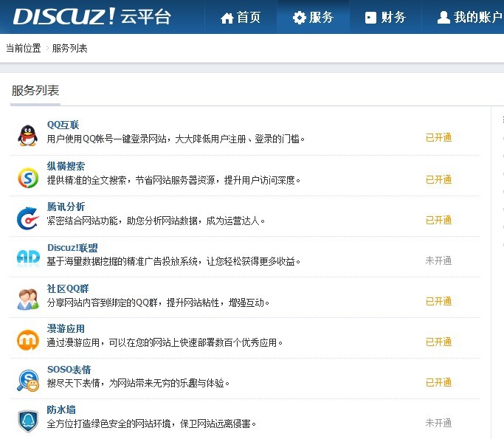Screen dimensions: 504x439
Task: Open the Discuz!联盟 service link
Action: coord(72,248)
